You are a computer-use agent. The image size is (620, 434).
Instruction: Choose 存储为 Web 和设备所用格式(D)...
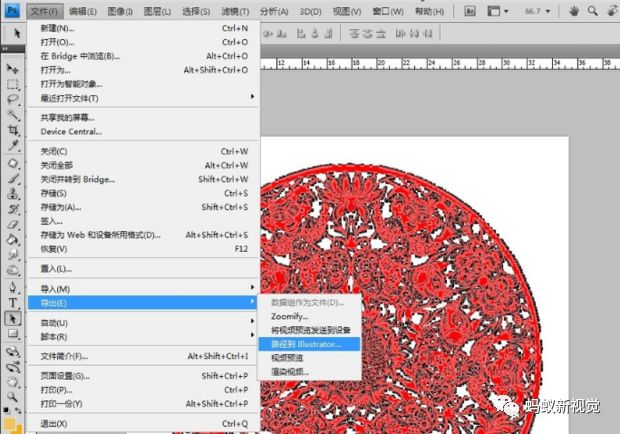coord(143,235)
